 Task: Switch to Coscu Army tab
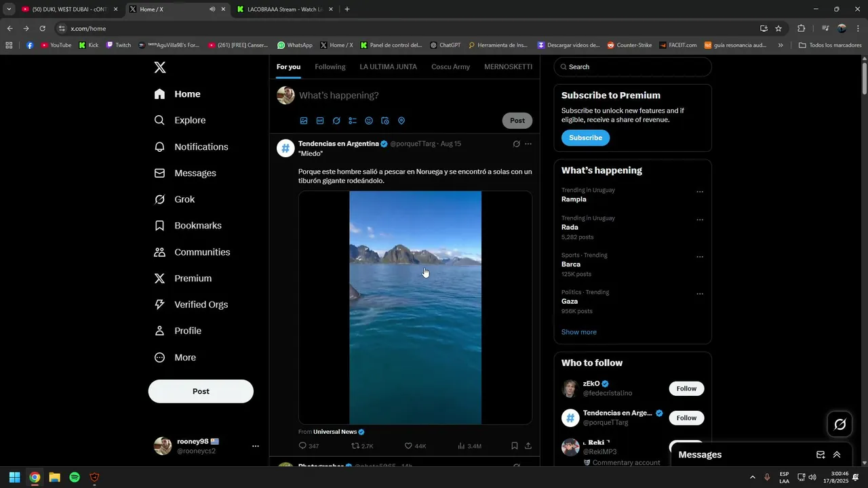tap(451, 67)
